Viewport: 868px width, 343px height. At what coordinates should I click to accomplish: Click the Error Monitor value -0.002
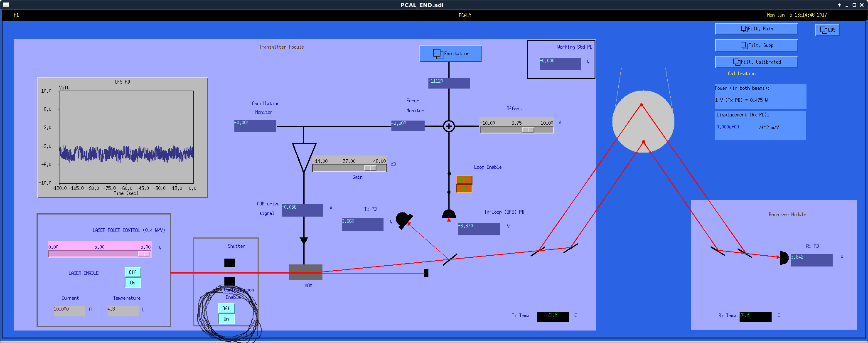click(x=408, y=126)
